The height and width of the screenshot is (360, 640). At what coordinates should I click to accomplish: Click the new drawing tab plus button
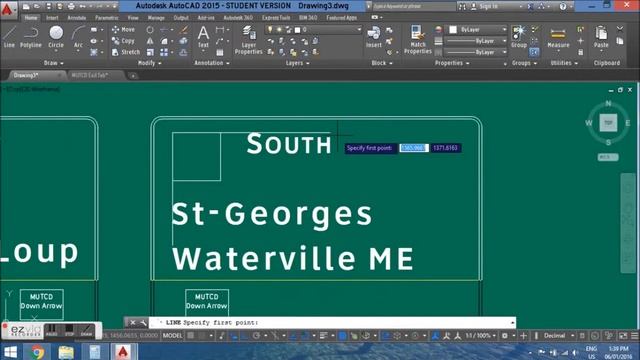pyautogui.click(x=133, y=76)
